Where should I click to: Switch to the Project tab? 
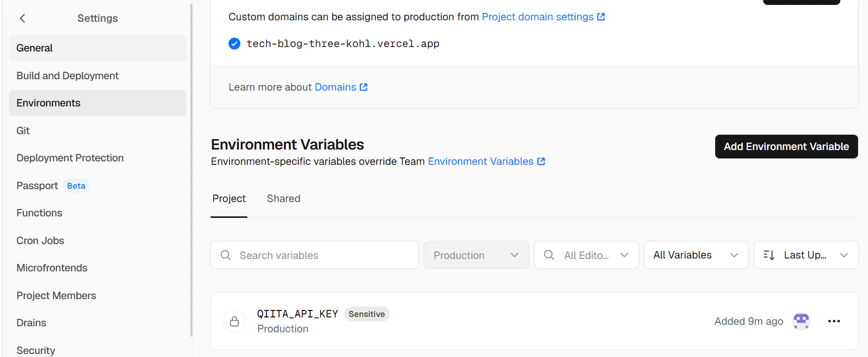tap(229, 199)
